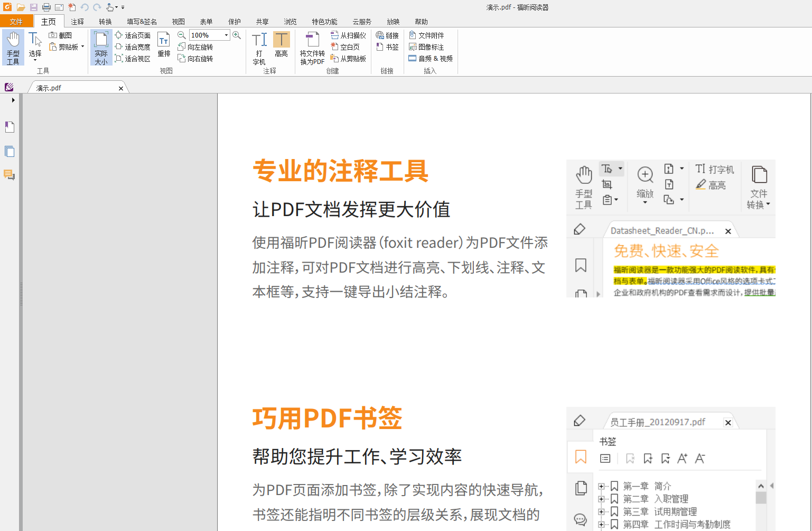Screen dimensions: 812x531
Task: Click the save icon in quick access toolbar
Action: 34,7
